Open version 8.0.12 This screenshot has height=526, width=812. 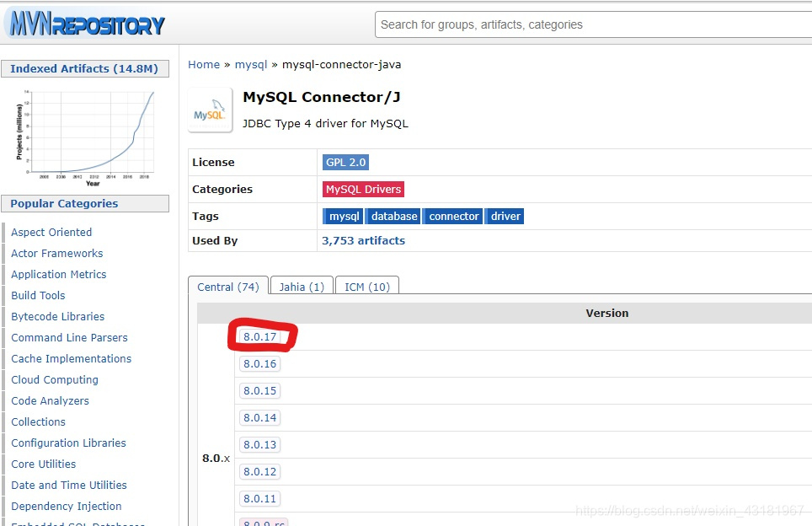coord(260,471)
